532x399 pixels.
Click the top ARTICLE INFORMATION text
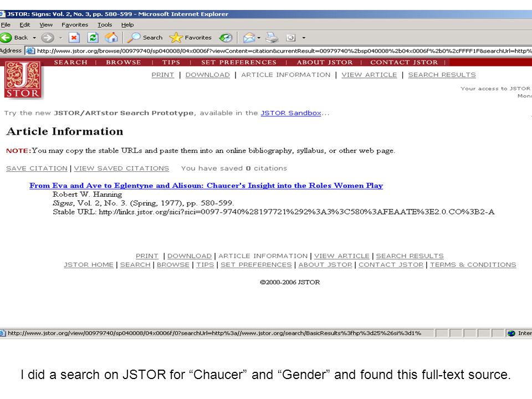[x=286, y=75]
